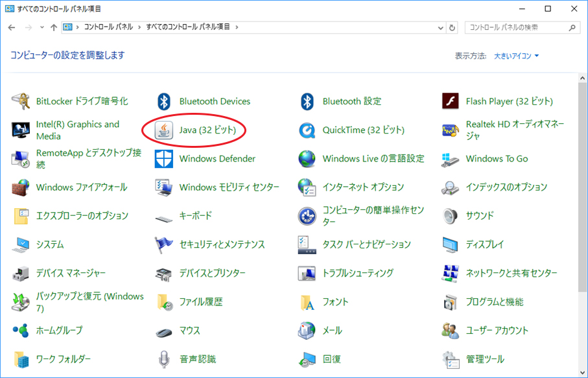Screen dimensions: 588x378
Task: Open the ユーザー アカウント icon
Action: [x=451, y=331]
